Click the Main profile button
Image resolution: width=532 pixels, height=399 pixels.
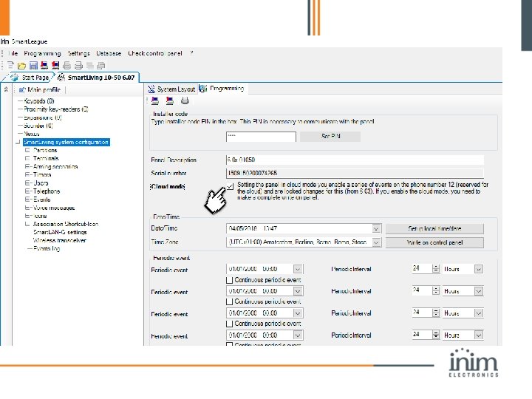(x=40, y=89)
